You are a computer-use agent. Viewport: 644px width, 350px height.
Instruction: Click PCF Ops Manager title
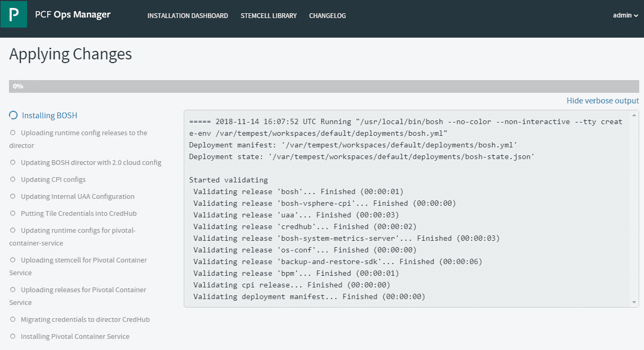click(73, 15)
